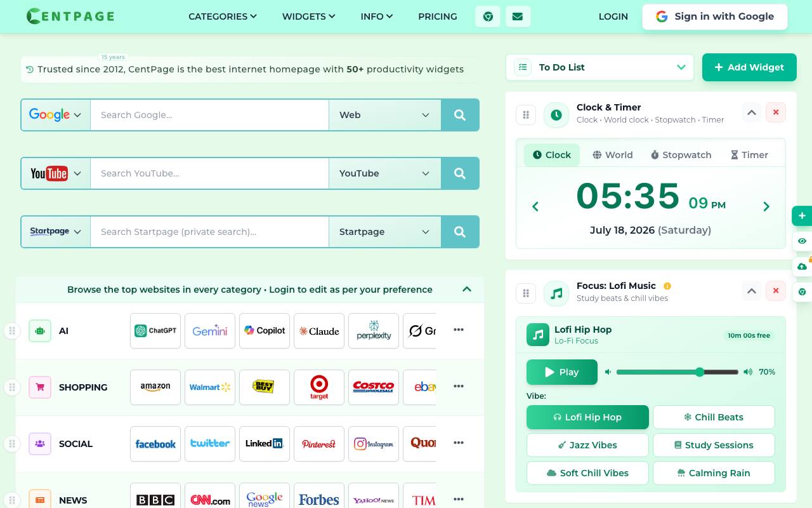Open the Forbes news tile
The width and height of the screenshot is (812, 508).
319,496
